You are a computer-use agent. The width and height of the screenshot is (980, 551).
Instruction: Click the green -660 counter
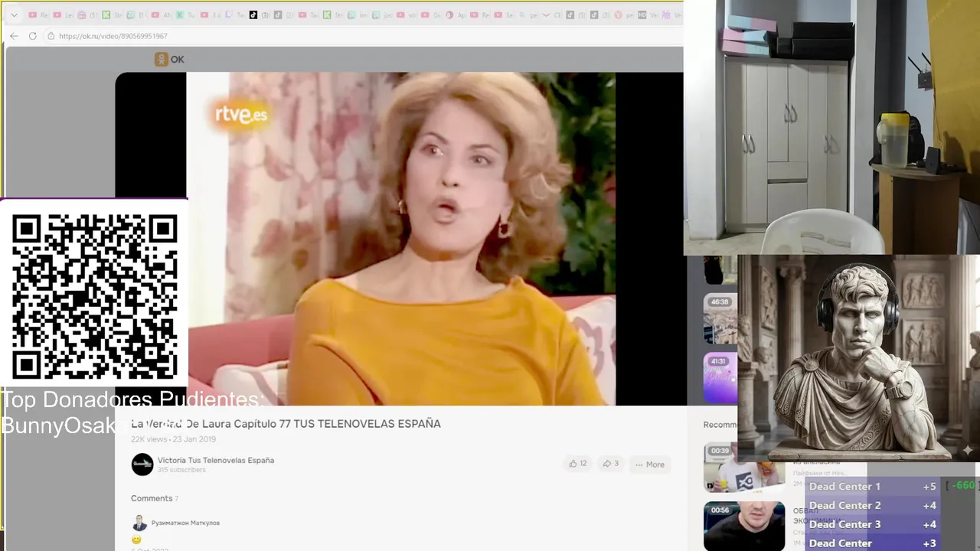click(963, 485)
